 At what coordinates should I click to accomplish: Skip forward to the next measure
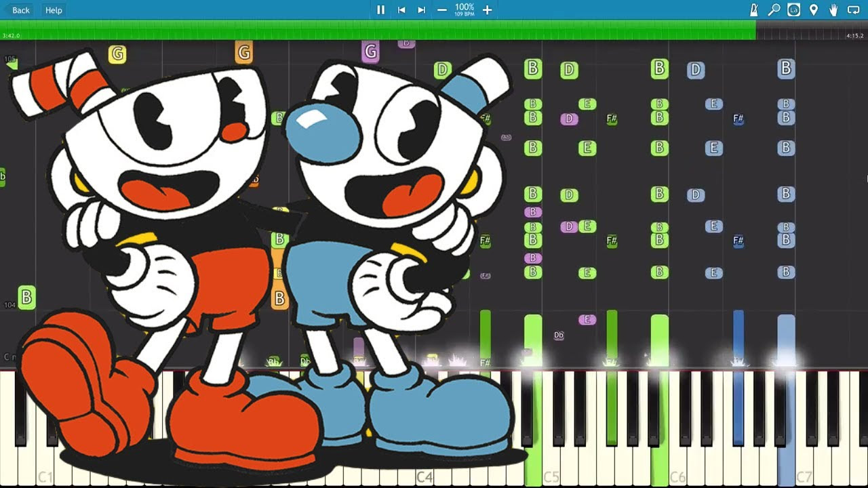click(x=421, y=9)
